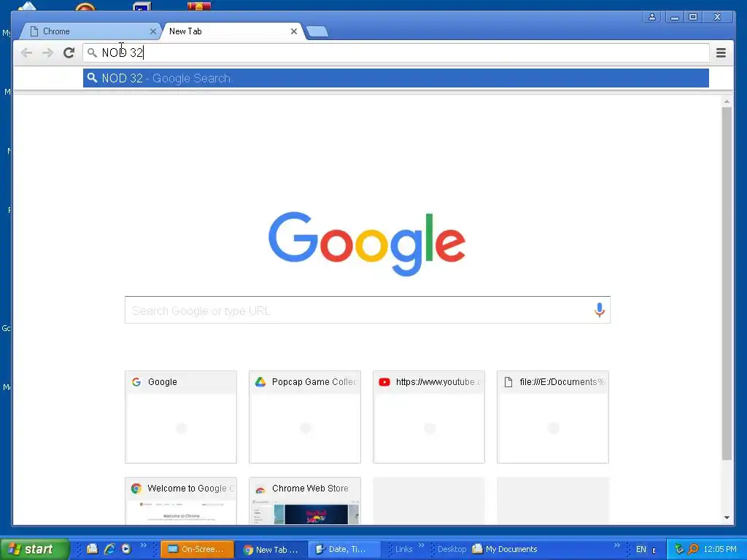Screen dimensions: 747x560
Task: Open a new tab with the new-tab button
Action: coord(317,32)
